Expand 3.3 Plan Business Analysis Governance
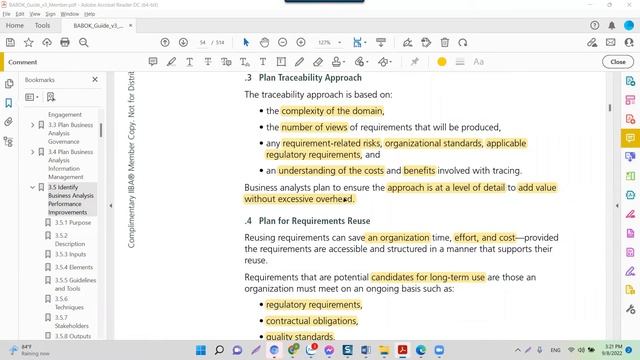Viewport: 640px width, 360px height. [x=33, y=125]
